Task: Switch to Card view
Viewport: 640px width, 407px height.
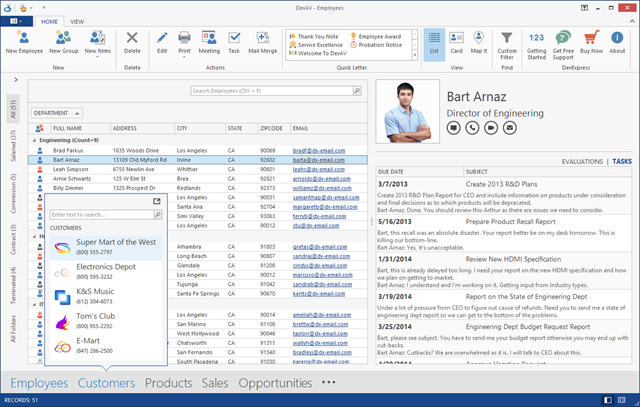Action: [x=456, y=43]
